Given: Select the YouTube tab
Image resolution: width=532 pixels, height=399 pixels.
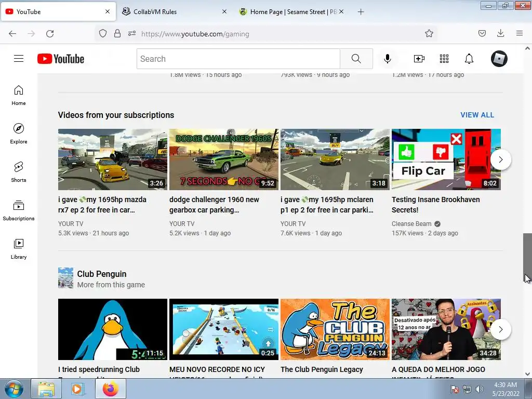Looking at the screenshot, I should click(x=58, y=11).
